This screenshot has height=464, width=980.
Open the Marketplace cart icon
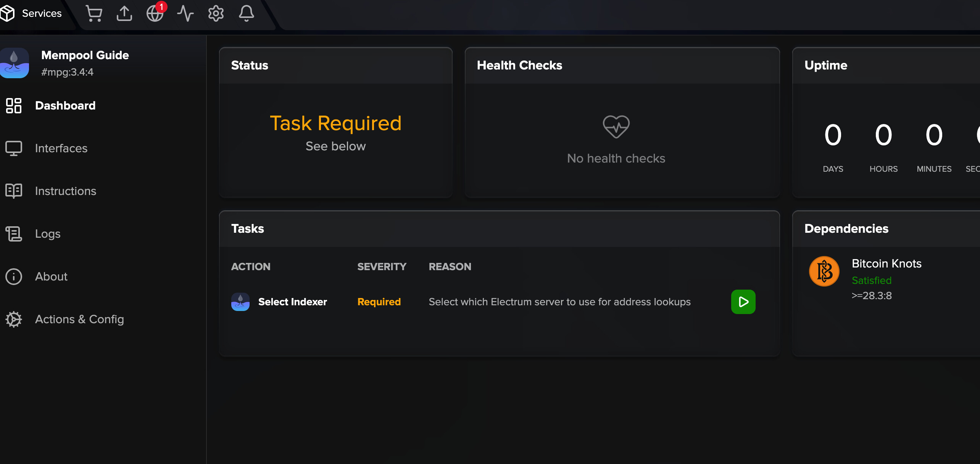coord(94,14)
